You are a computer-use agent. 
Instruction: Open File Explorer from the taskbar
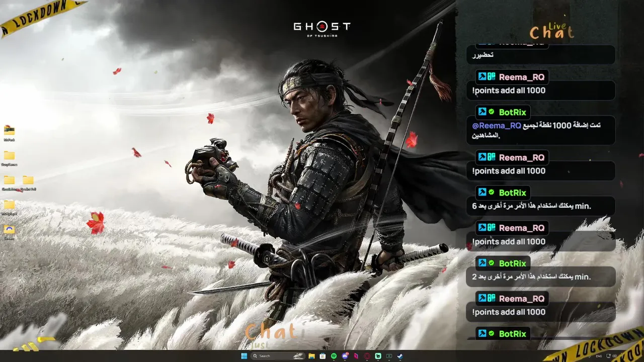coord(311,356)
